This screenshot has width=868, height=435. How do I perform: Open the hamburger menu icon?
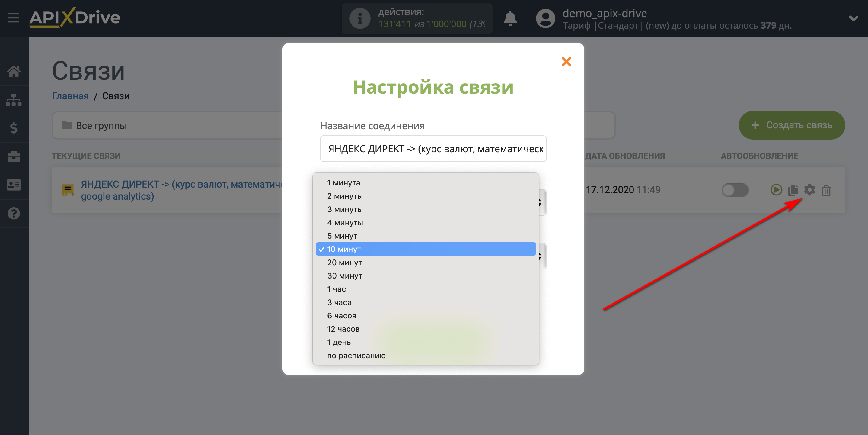click(x=14, y=18)
